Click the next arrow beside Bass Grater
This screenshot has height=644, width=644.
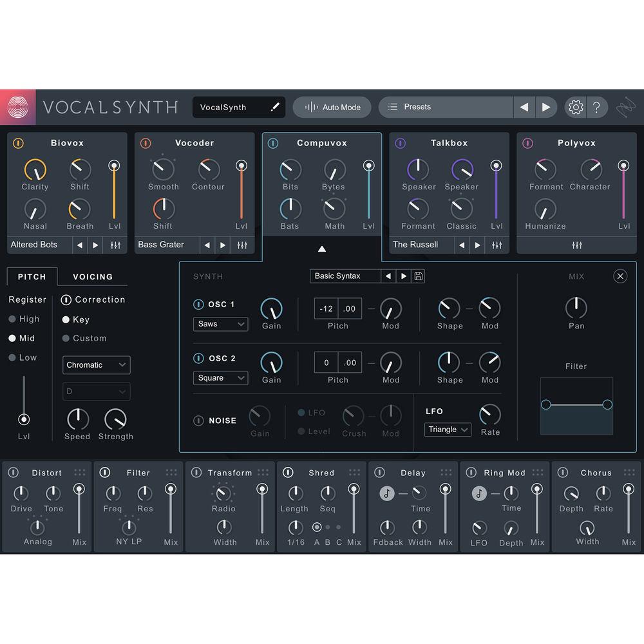pyautogui.click(x=221, y=245)
